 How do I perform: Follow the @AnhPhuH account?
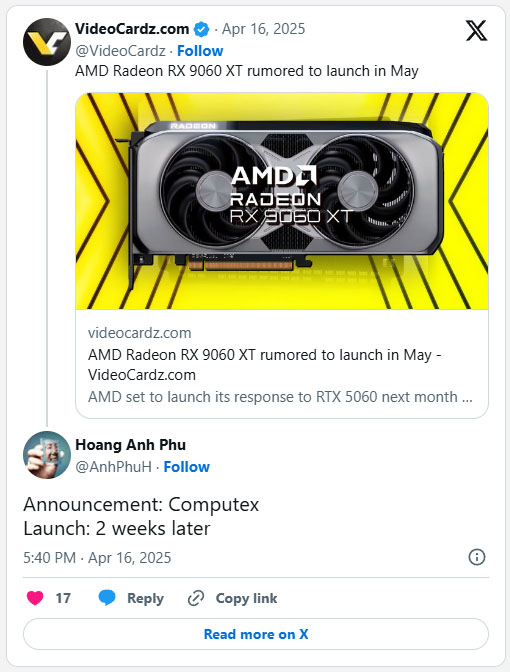186,467
